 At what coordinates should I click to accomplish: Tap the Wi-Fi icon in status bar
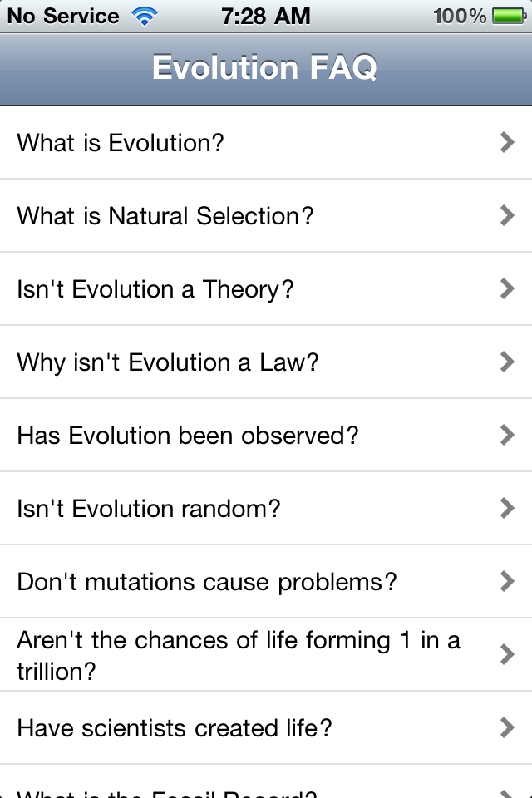(145, 16)
